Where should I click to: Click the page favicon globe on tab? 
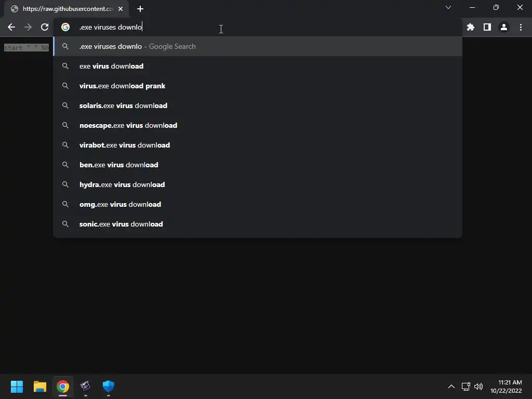coord(14,9)
